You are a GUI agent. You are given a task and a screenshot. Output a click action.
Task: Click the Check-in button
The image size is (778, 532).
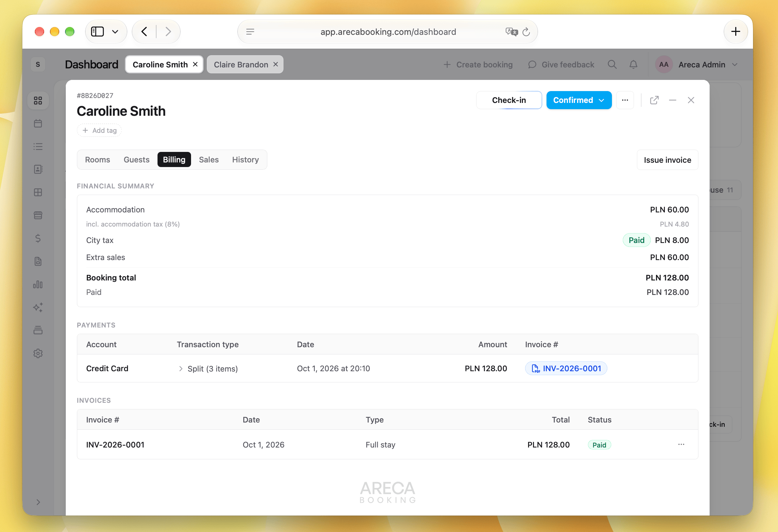click(x=509, y=100)
